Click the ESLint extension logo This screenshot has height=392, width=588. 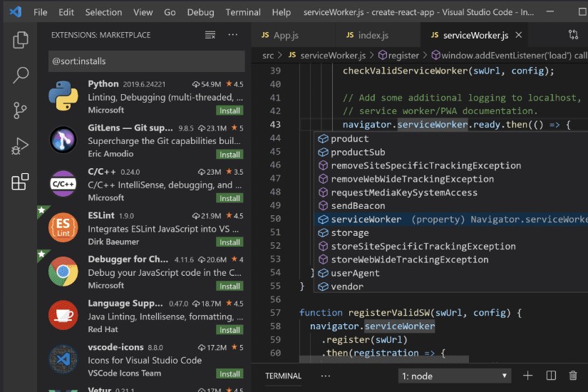63,227
